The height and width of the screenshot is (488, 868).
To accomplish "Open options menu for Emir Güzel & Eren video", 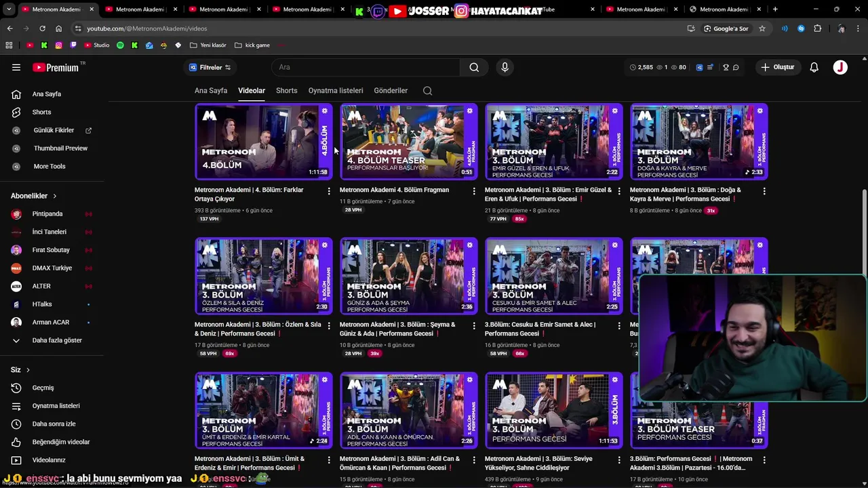I will click(x=619, y=191).
